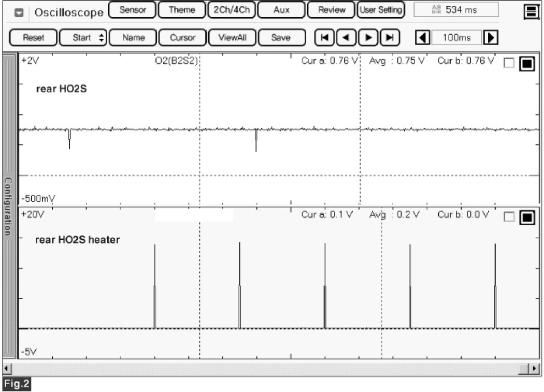
Task: Increase the 100ms time base
Action: [490, 38]
